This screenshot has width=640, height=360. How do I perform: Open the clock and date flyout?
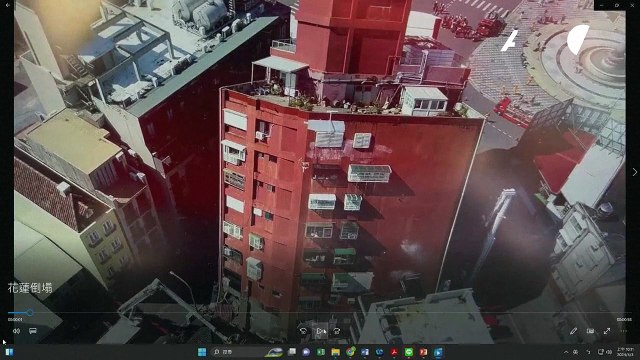click(624, 352)
